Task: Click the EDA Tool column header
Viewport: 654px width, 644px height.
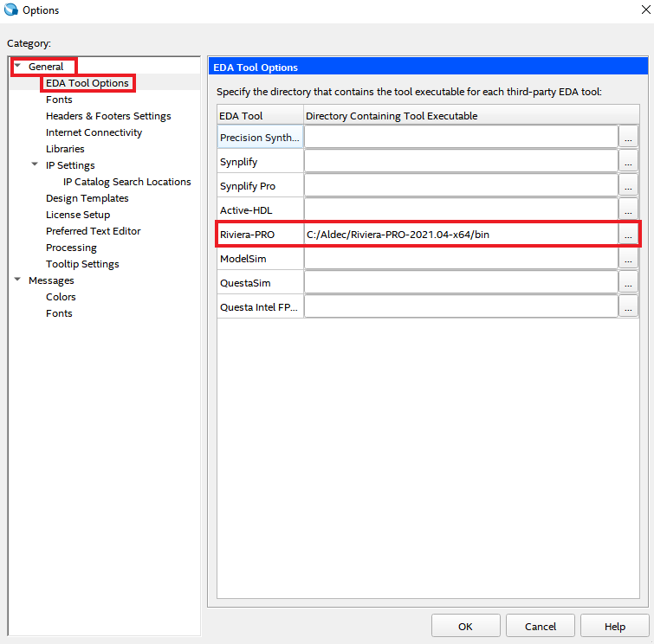Action: (260, 115)
